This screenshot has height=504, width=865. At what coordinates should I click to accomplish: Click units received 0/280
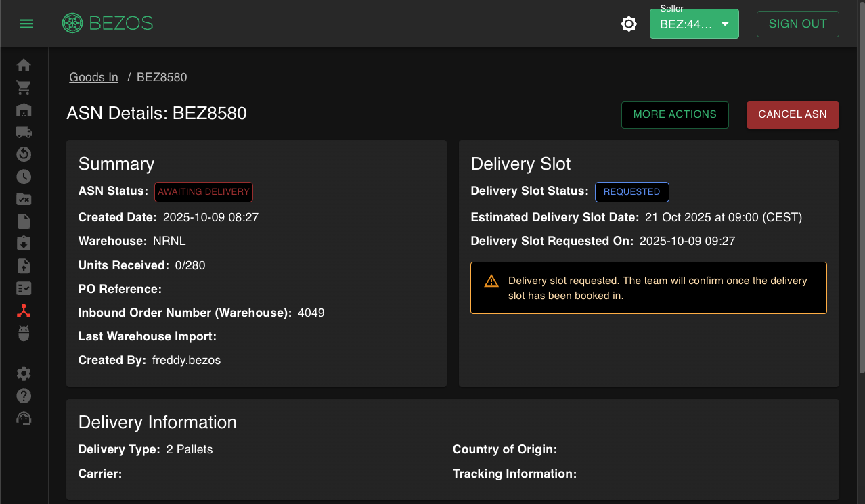click(190, 265)
